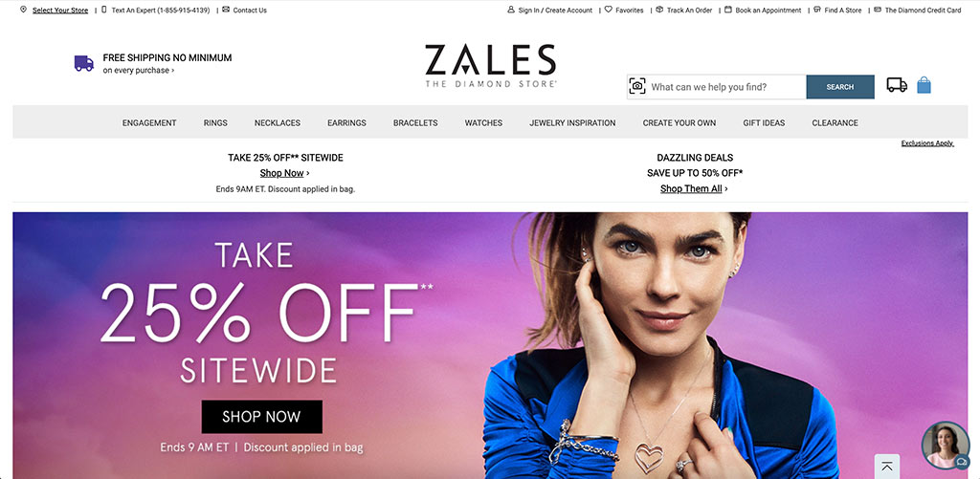Click Shop Now link under 25% off
This screenshot has height=479, width=980.
coord(285,173)
